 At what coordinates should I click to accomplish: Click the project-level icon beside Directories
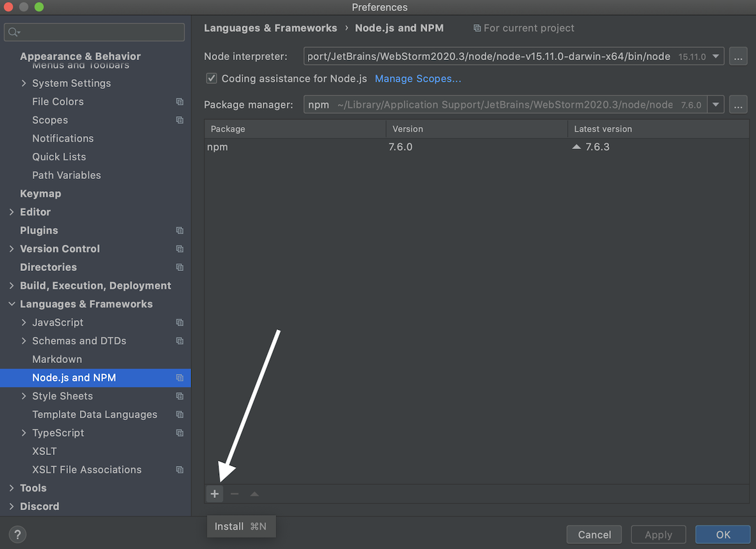point(180,267)
